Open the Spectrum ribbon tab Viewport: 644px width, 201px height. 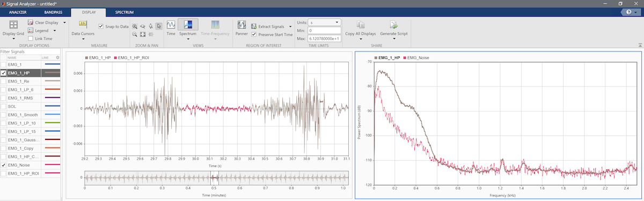[x=125, y=12]
